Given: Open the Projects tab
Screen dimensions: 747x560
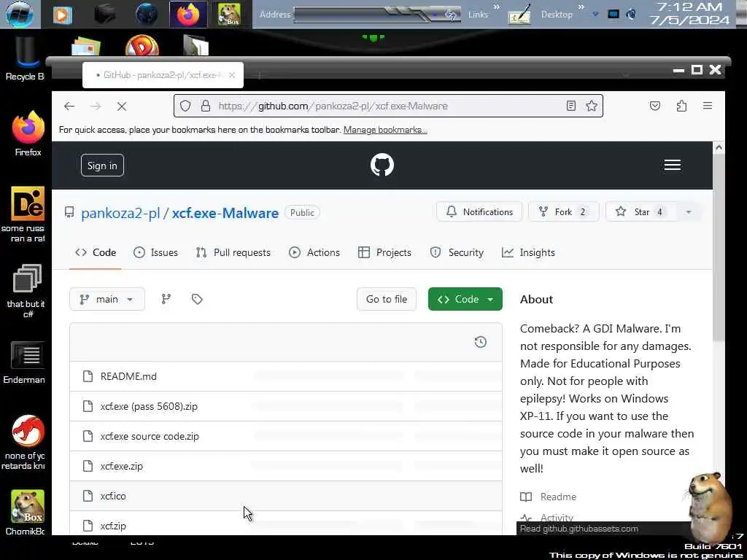Looking at the screenshot, I should [384, 253].
